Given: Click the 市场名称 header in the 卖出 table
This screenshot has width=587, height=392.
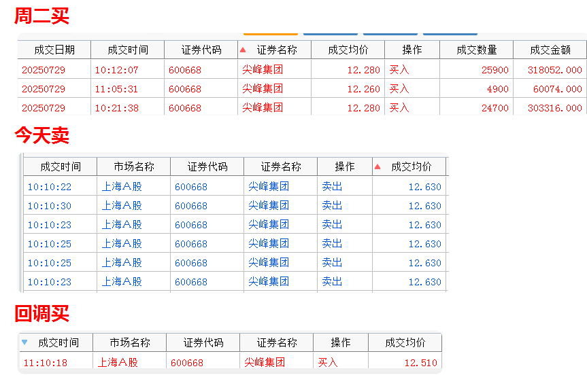Looking at the screenshot, I should (133, 166).
